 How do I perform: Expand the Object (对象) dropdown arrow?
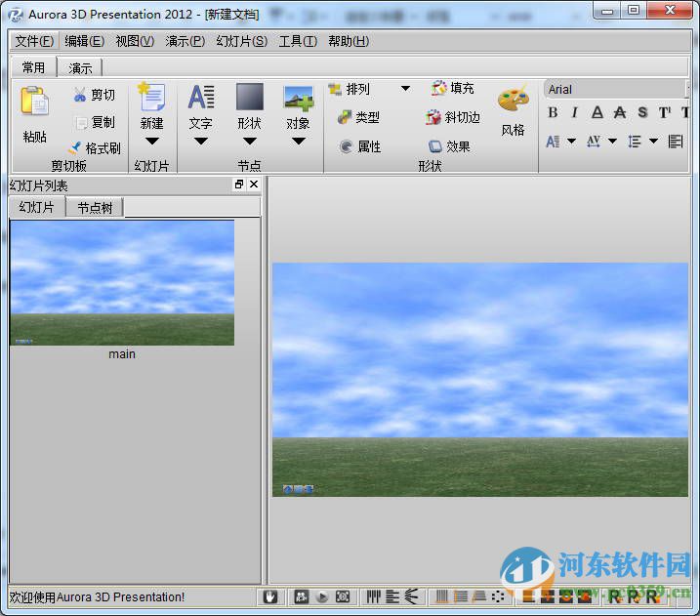pos(298,142)
